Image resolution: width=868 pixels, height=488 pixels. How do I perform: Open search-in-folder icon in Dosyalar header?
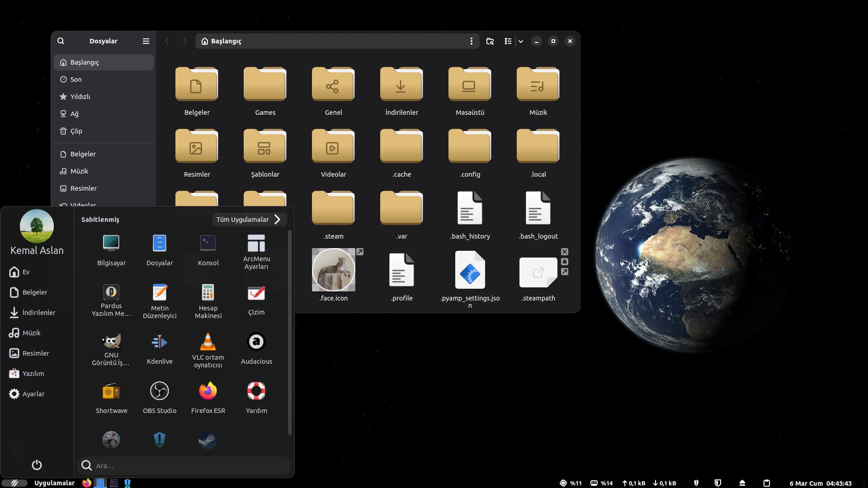click(490, 41)
